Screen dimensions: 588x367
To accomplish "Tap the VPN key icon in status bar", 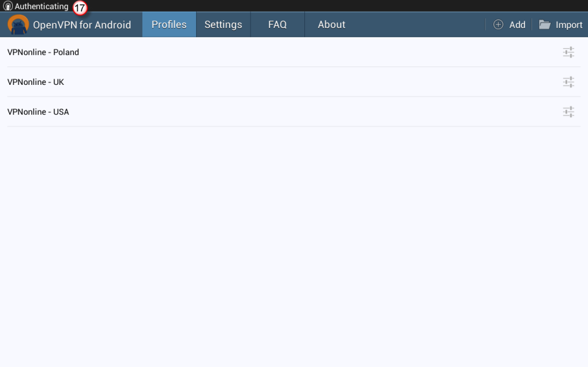I will click(x=8, y=6).
